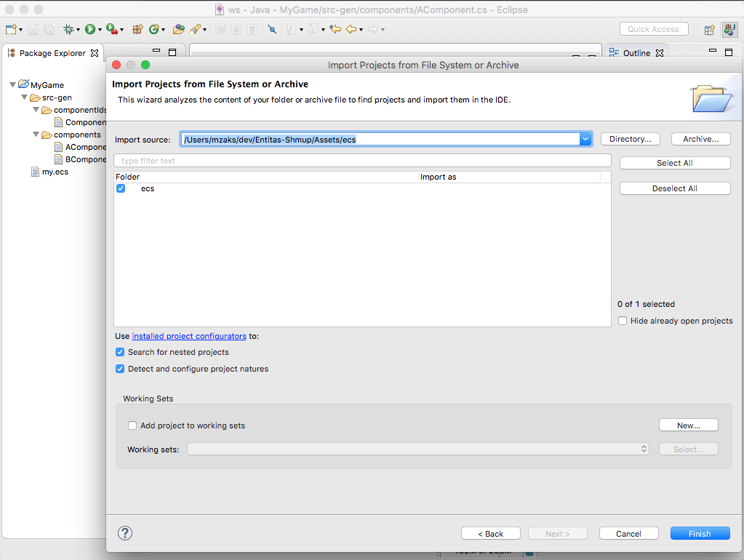
Task: Maximize the Outline view
Action: [729, 52]
